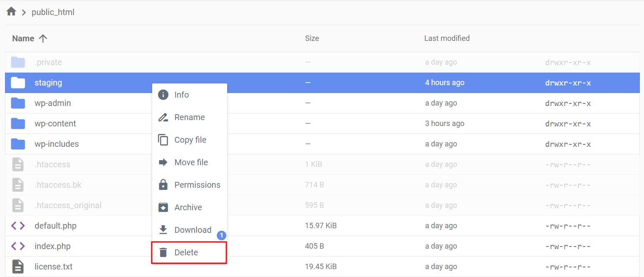Click the Delete trash can icon
Viewport: 644px width, 277px height.
pyautogui.click(x=163, y=252)
